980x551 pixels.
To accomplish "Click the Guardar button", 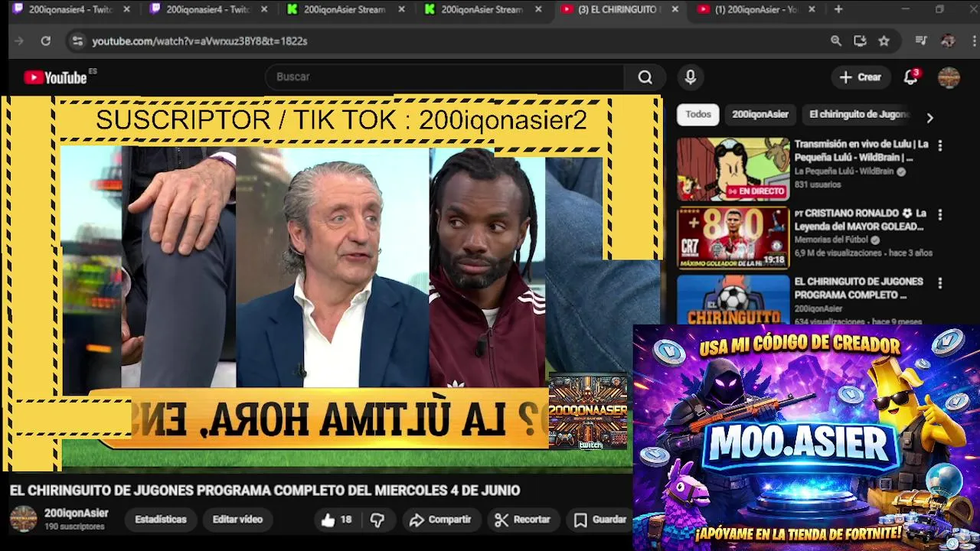I will tap(600, 520).
